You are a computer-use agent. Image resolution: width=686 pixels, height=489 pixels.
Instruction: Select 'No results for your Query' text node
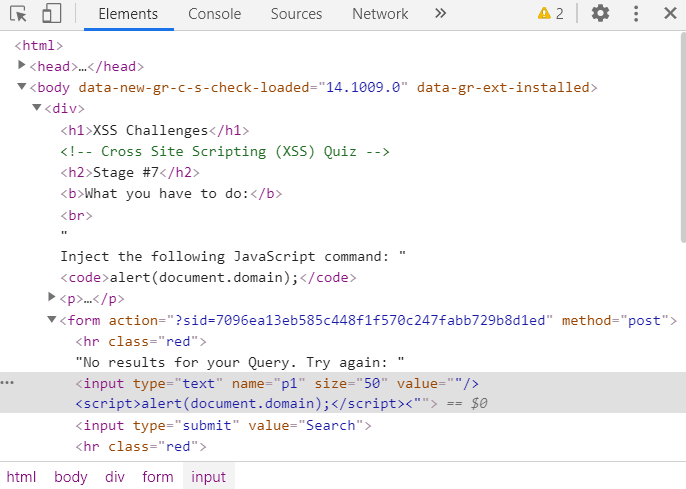pyautogui.click(x=240, y=362)
